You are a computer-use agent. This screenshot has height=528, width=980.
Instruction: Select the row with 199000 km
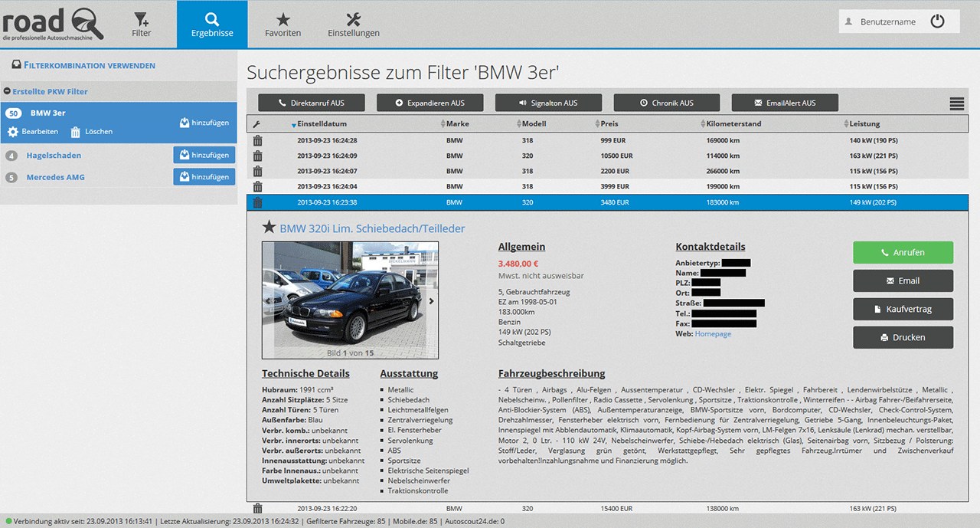608,186
